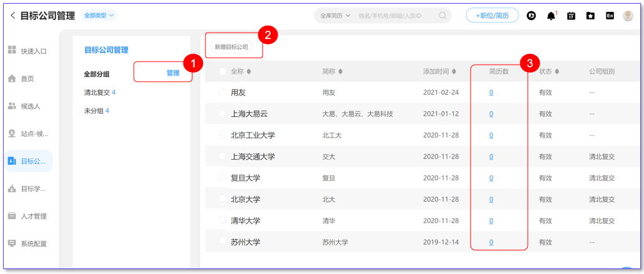Viewport: 644px width, 274px height.
Task: Open the calendar icon in header
Action: point(571,16)
